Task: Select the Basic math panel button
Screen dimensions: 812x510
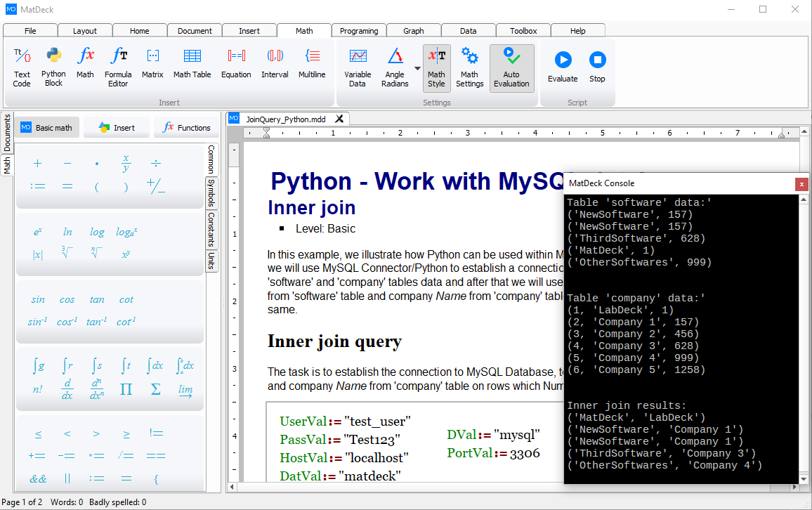Action: (x=47, y=127)
